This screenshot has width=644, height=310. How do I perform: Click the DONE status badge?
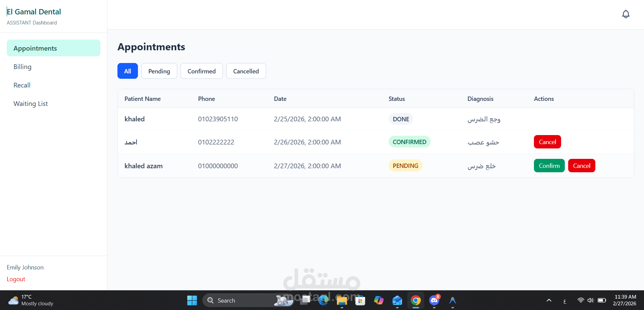(x=401, y=119)
